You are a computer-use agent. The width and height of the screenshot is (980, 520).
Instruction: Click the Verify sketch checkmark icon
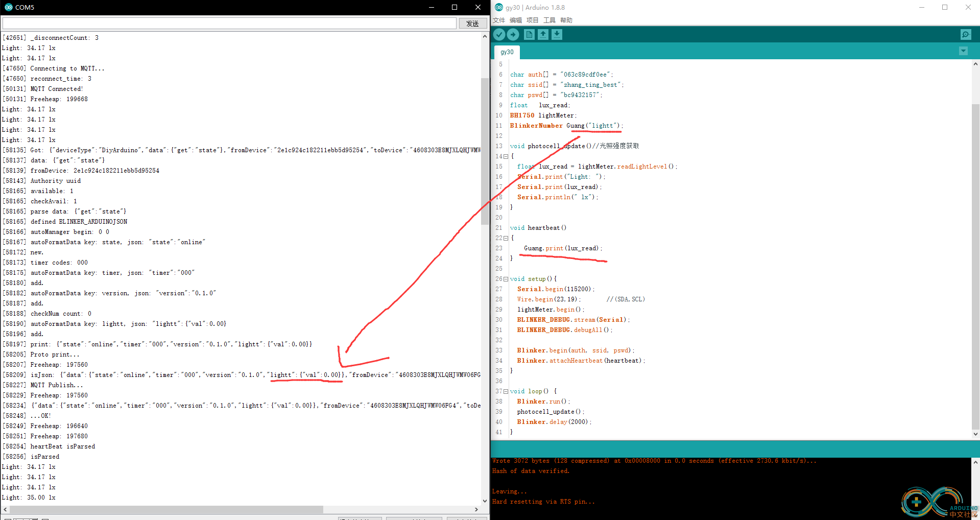tap(499, 34)
